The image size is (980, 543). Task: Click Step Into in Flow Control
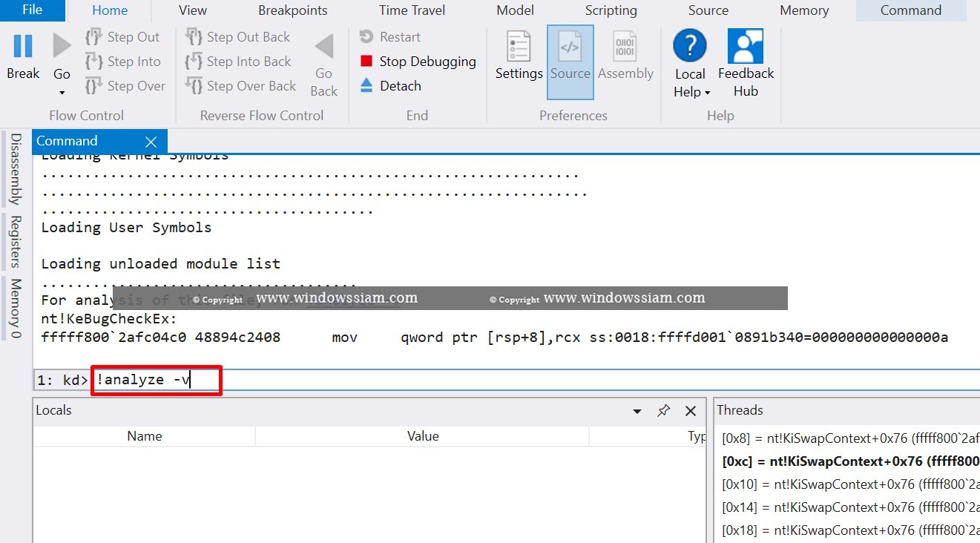pos(123,62)
